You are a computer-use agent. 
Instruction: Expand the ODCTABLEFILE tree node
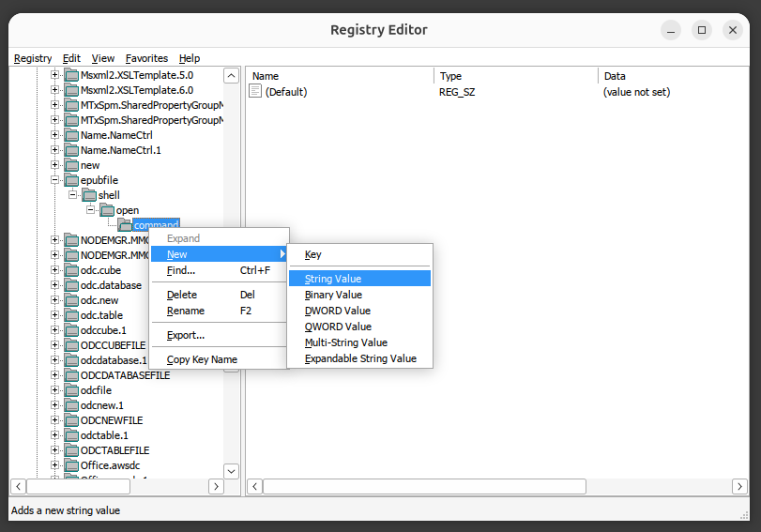(x=54, y=450)
